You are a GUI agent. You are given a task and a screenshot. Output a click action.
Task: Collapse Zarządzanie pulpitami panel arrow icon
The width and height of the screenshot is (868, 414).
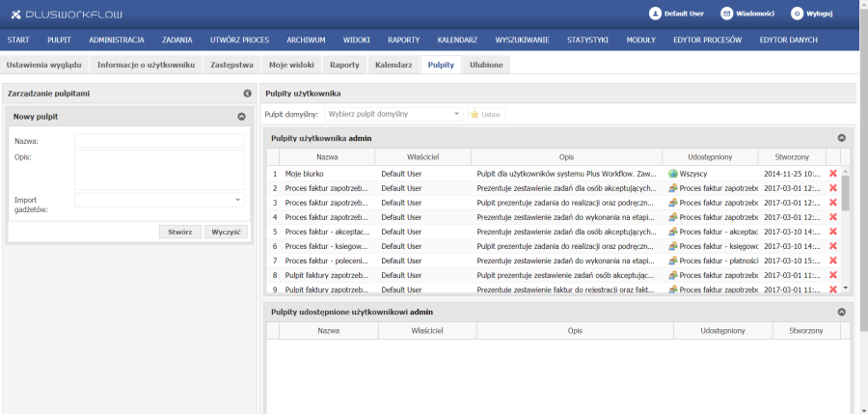pyautogui.click(x=248, y=94)
